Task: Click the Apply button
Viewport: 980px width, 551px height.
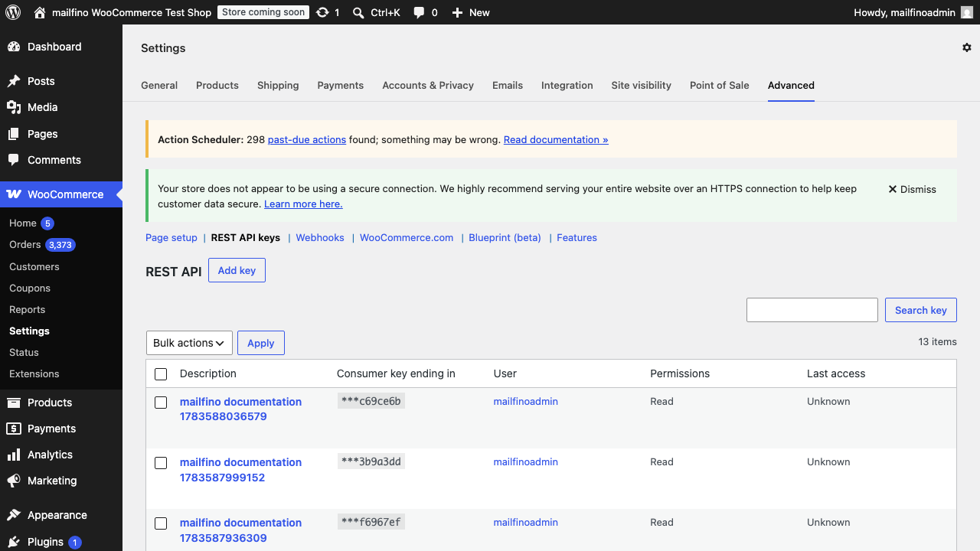Action: [261, 343]
